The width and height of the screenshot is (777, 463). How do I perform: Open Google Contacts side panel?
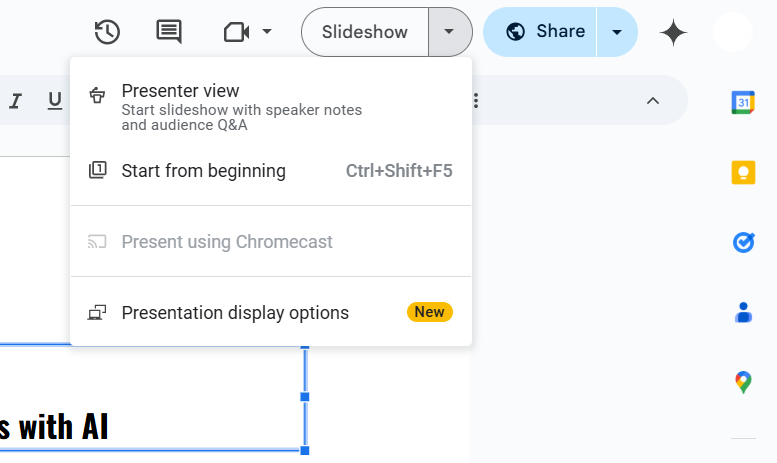coord(743,312)
